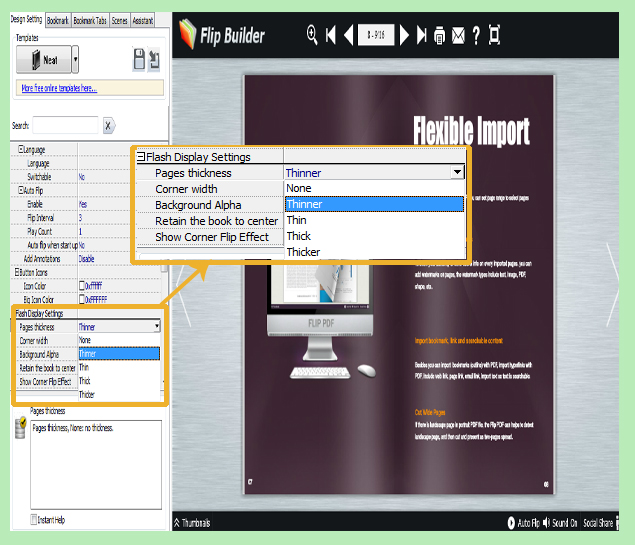
Task: Choose Thicker in left panel thickness list
Action: [119, 394]
